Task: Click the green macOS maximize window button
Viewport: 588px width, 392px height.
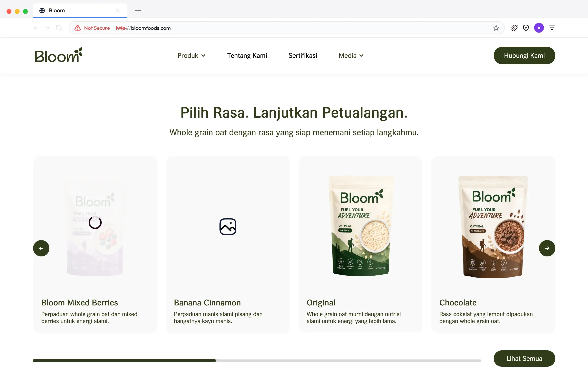Action: (25, 11)
